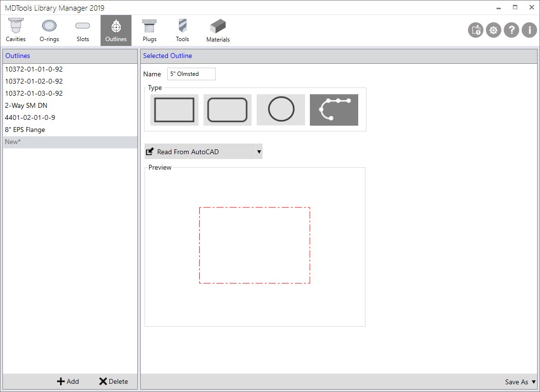The width and height of the screenshot is (540, 392).
Task: Minimize the MDTools Library Manager window
Action: click(498, 8)
